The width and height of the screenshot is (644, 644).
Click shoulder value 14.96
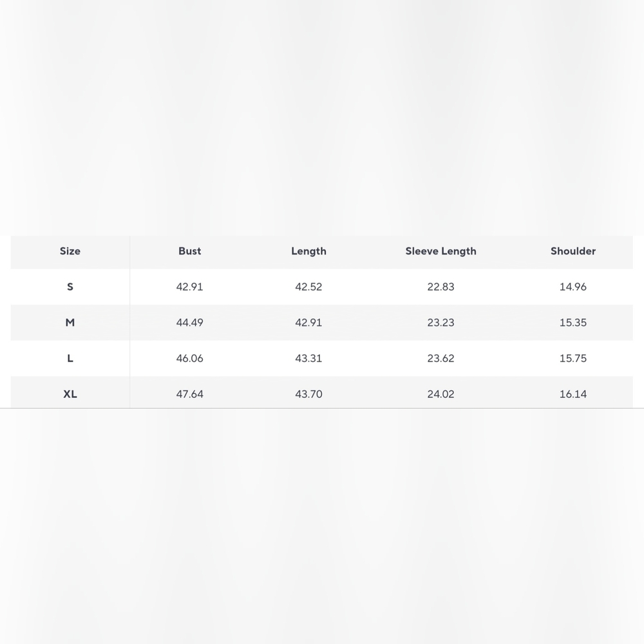click(573, 287)
